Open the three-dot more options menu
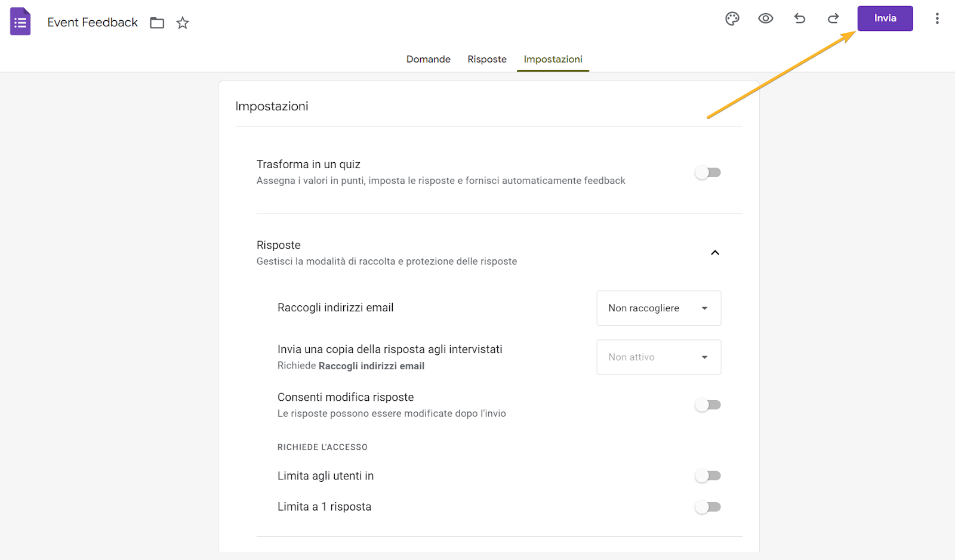 pyautogui.click(x=937, y=18)
